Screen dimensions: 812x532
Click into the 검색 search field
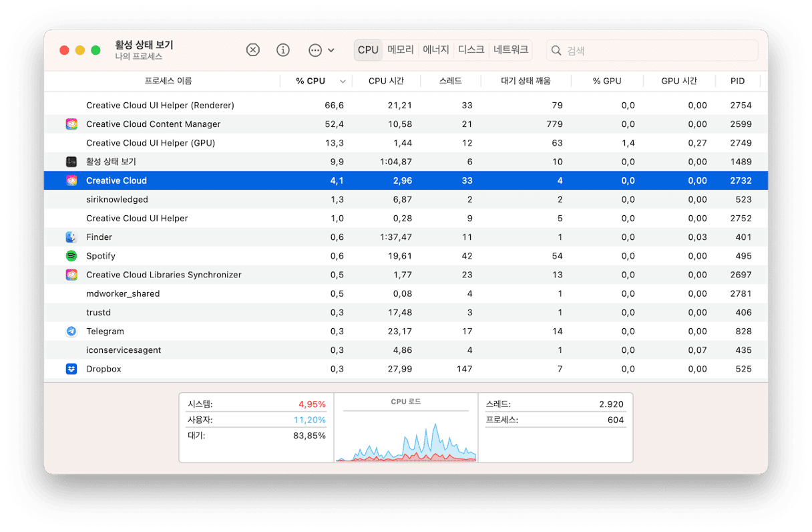tap(652, 51)
